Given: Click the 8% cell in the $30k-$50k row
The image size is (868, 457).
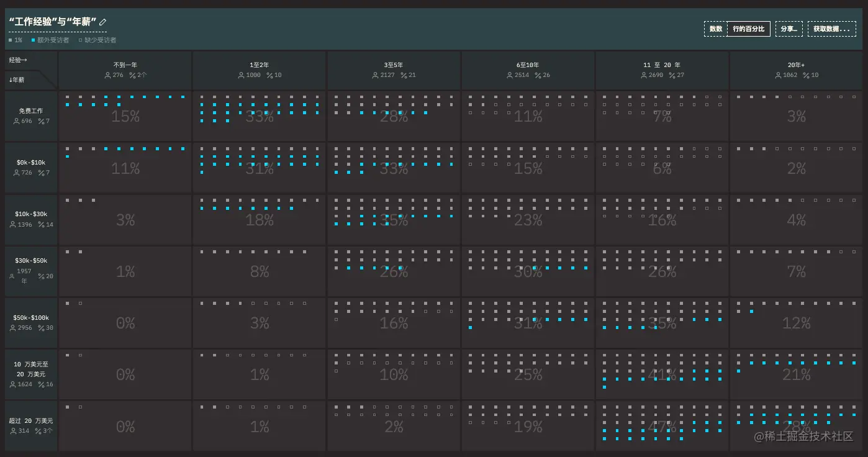Looking at the screenshot, I should pos(260,271).
